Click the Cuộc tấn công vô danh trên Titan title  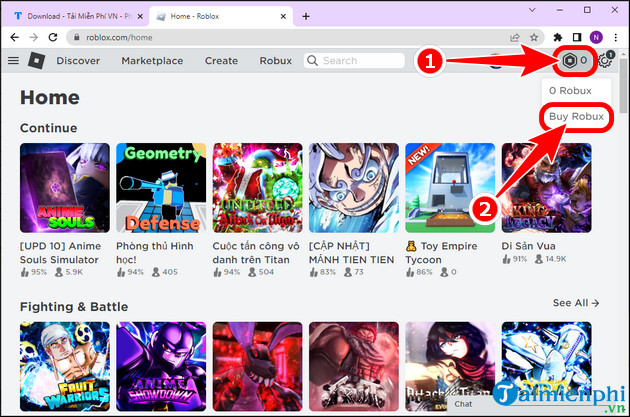point(256,253)
